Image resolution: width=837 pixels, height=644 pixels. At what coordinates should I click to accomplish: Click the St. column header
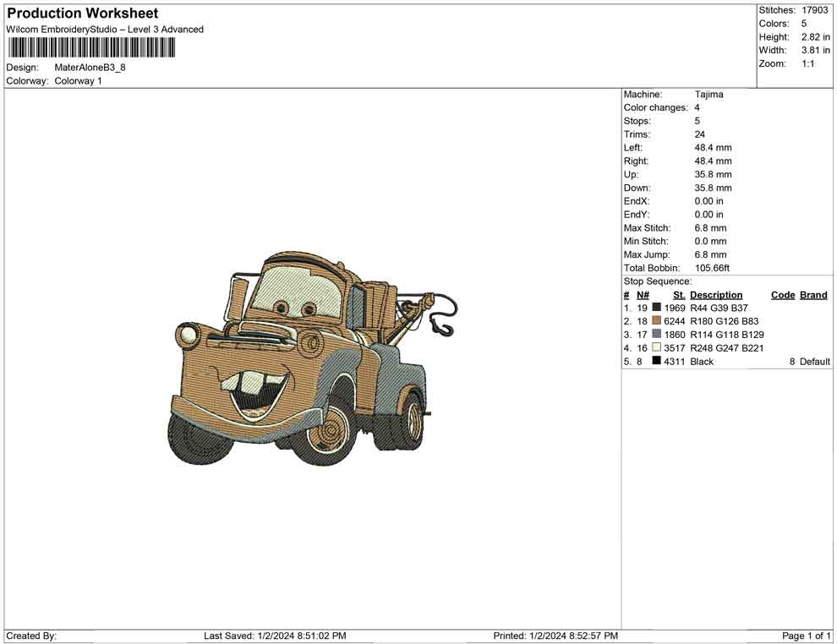click(679, 295)
